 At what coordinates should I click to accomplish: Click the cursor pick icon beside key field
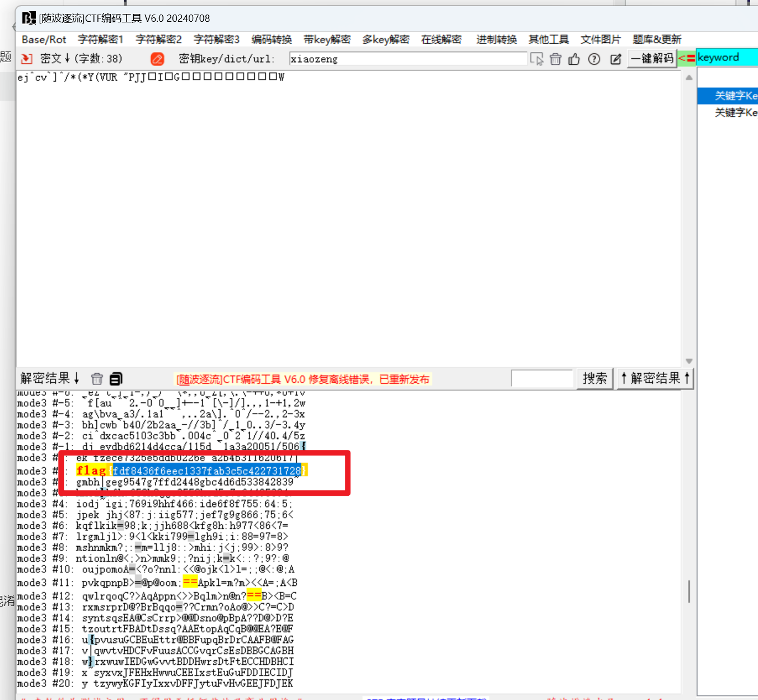click(537, 59)
